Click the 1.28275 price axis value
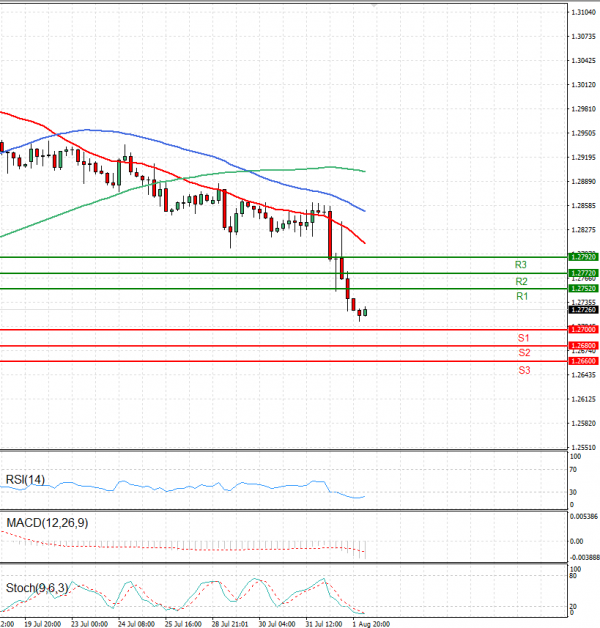 click(584, 230)
